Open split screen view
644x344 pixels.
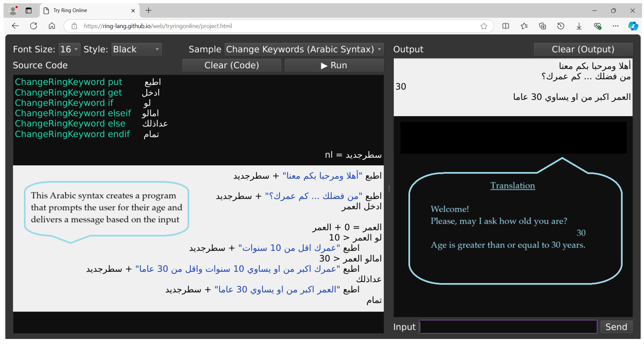point(506,26)
